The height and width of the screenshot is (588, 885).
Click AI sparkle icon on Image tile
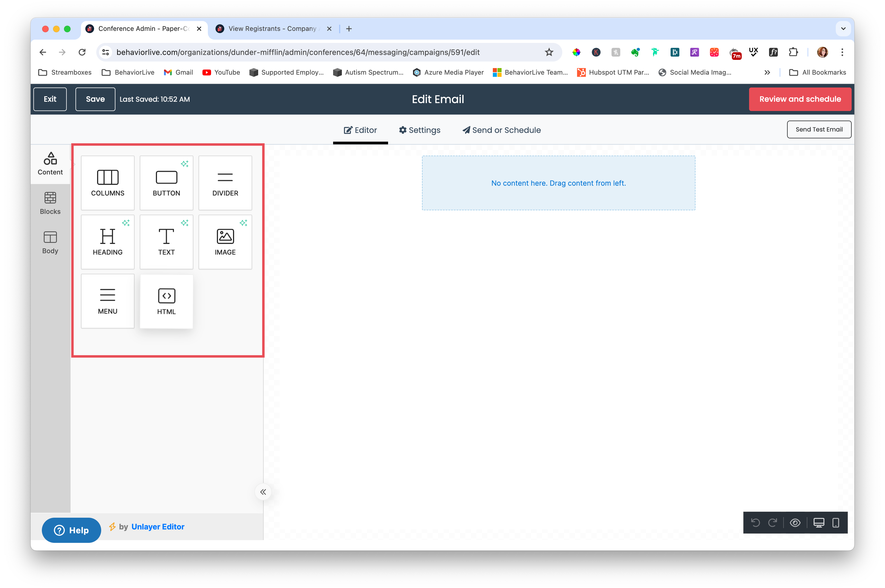coord(243,223)
